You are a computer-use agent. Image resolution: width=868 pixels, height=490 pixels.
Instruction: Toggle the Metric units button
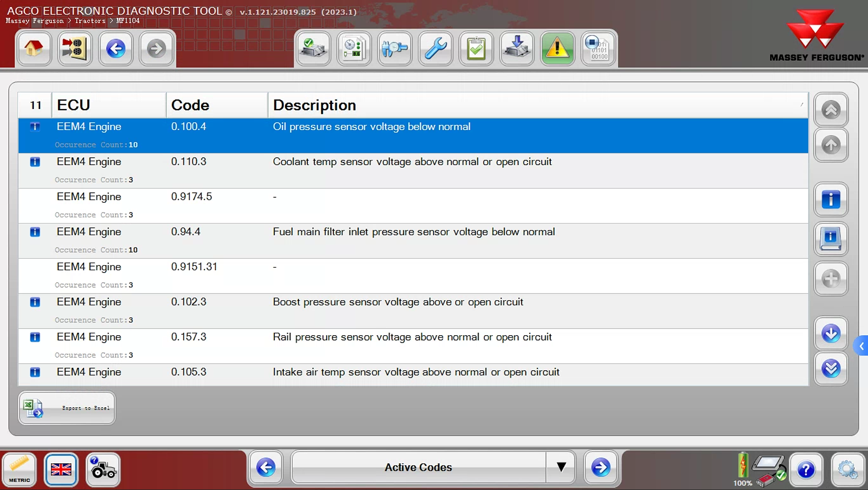(x=20, y=469)
